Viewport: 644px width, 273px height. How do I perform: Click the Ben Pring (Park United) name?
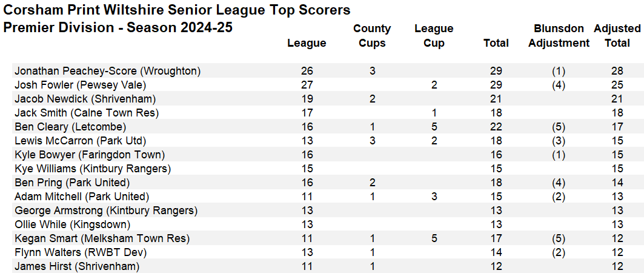[73, 183]
